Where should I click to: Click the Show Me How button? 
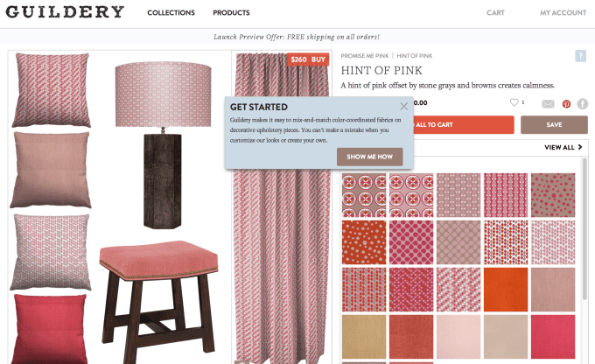369,157
